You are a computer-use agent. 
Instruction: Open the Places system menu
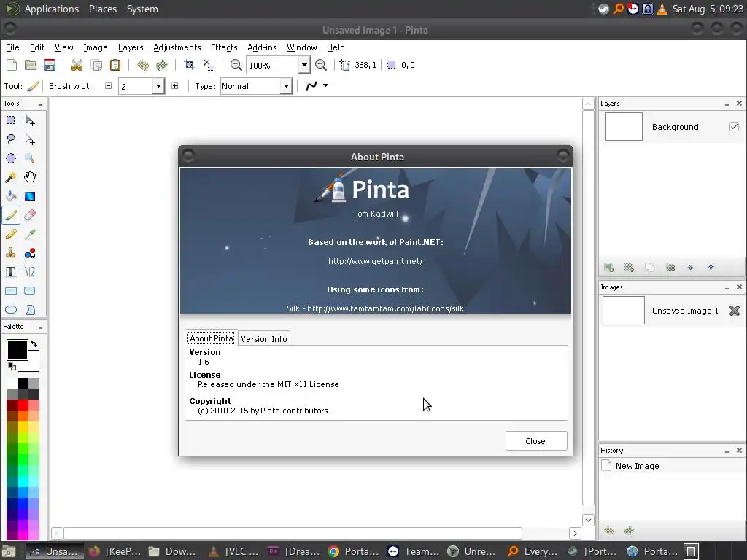tap(103, 9)
